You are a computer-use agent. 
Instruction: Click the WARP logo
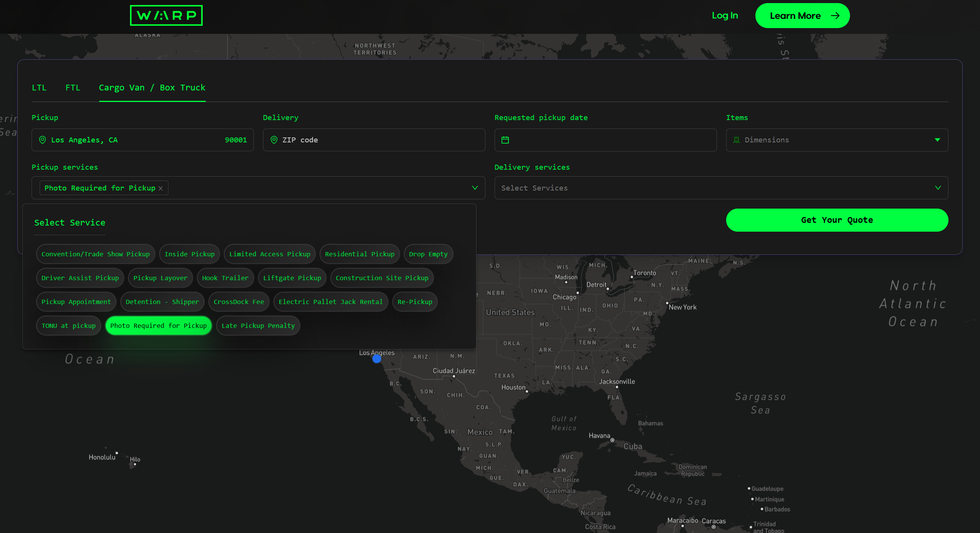pyautogui.click(x=166, y=15)
